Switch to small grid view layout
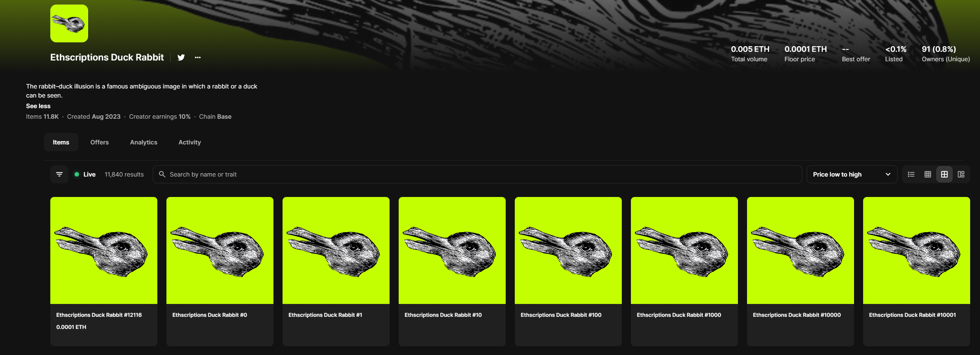Viewport: 980px width, 355px height. click(x=927, y=174)
